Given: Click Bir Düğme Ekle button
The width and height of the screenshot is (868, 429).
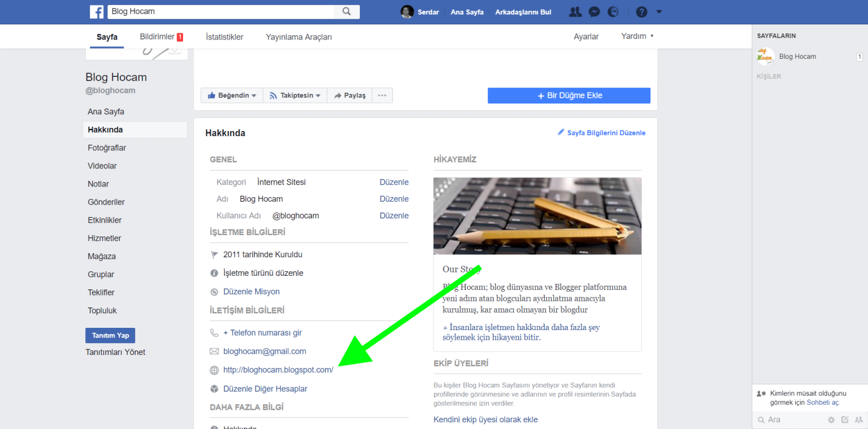Looking at the screenshot, I should [x=569, y=96].
